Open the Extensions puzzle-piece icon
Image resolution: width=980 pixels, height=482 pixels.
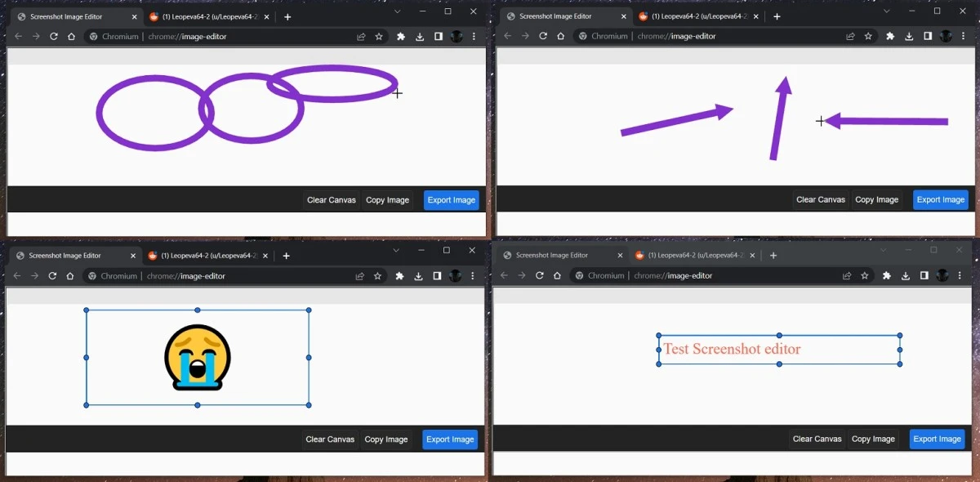point(399,36)
